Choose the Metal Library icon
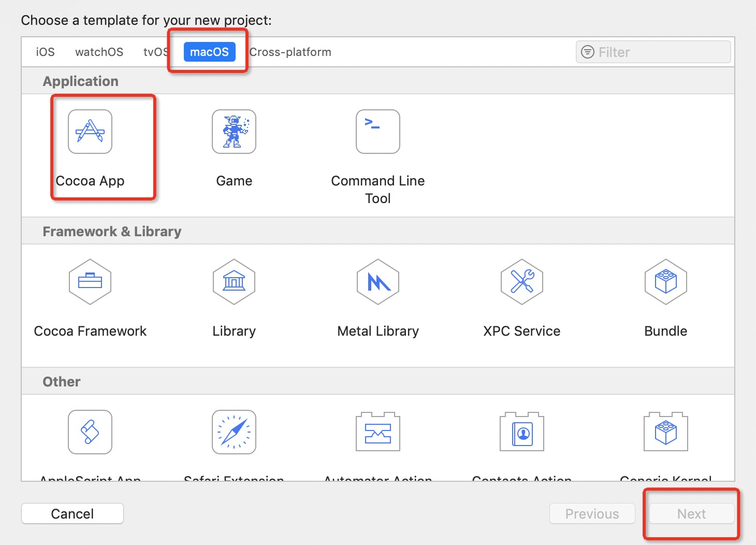 [378, 282]
